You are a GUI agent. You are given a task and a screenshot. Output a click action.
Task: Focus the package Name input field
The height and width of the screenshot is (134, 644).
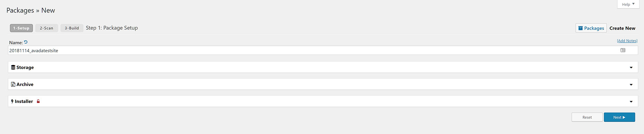323,50
